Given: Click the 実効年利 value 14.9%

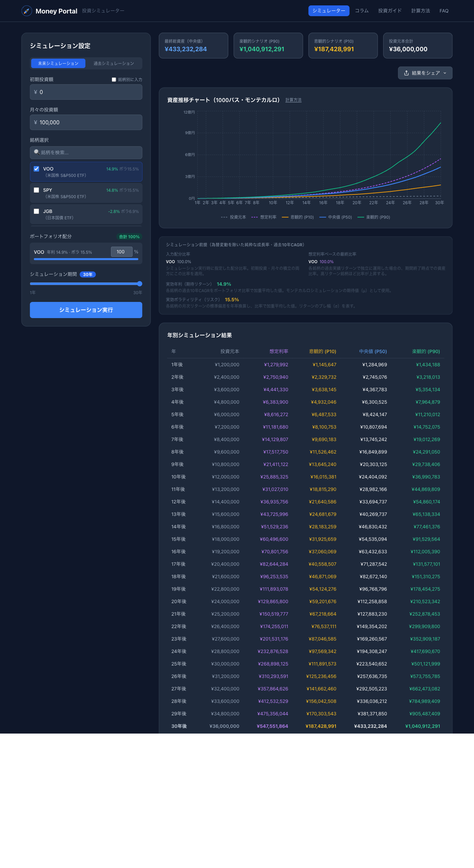Looking at the screenshot, I should 224,284.
